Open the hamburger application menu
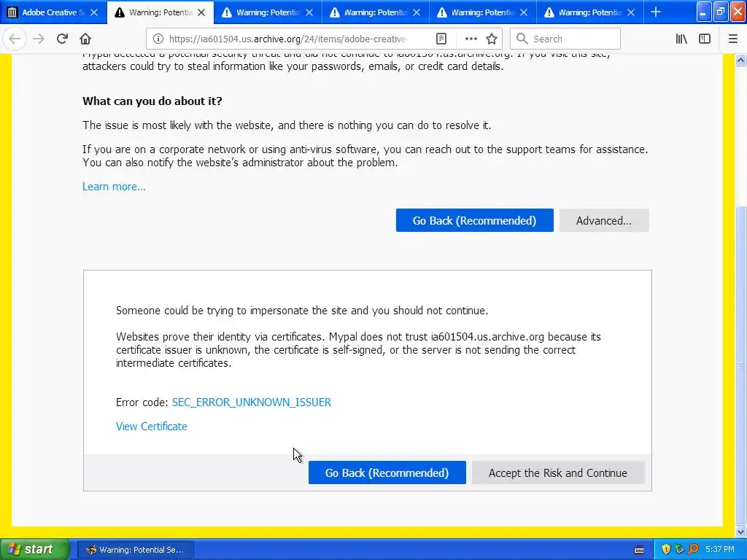The height and width of the screenshot is (560, 747). coord(732,39)
